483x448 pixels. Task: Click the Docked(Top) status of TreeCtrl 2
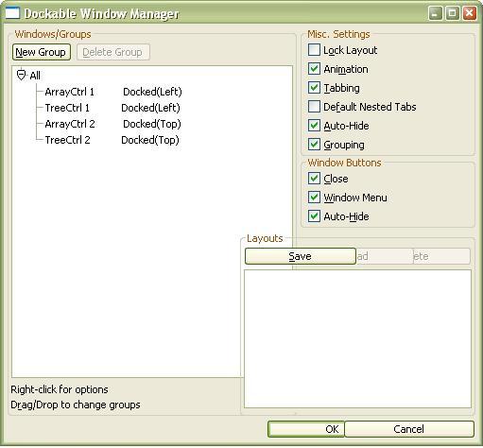(150, 140)
